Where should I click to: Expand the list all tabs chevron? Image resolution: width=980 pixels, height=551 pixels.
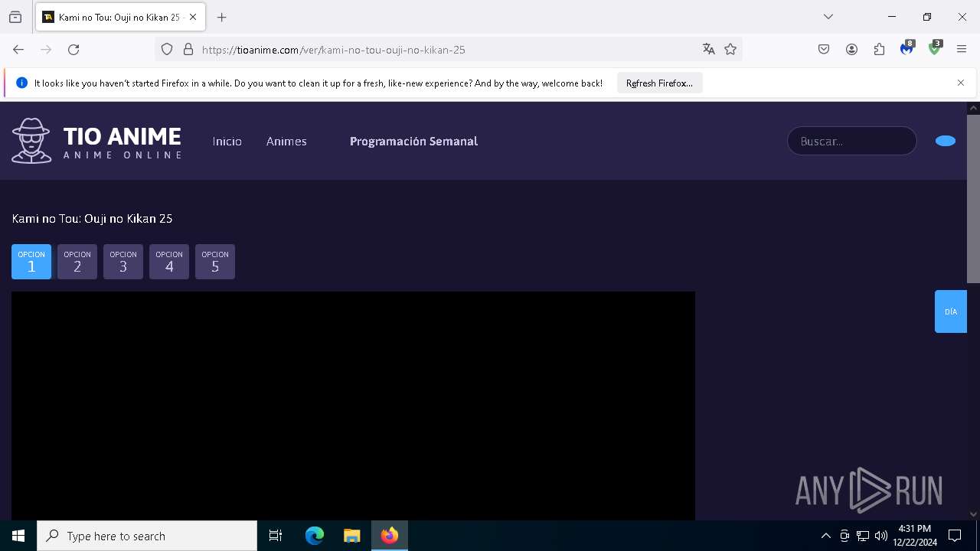[x=828, y=17]
